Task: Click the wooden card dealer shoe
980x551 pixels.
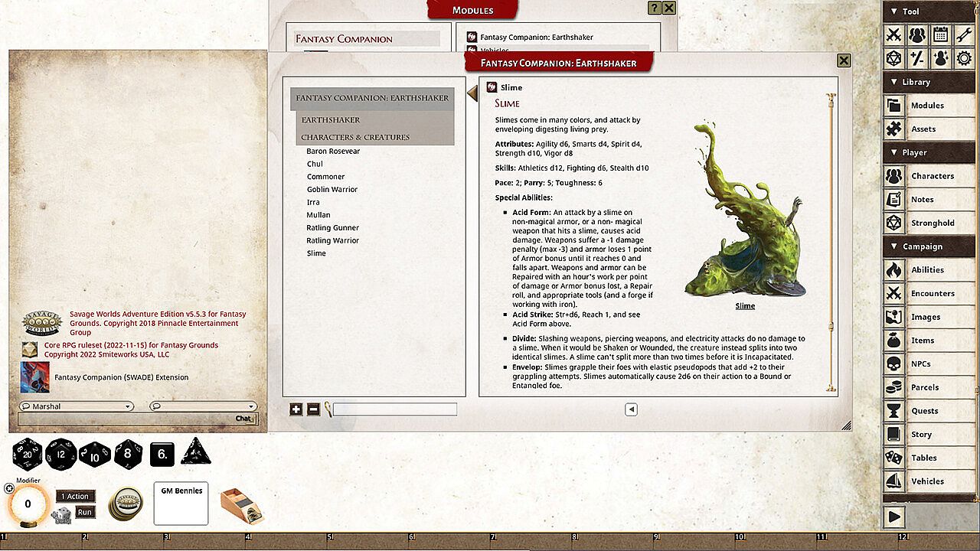Action: tap(241, 506)
